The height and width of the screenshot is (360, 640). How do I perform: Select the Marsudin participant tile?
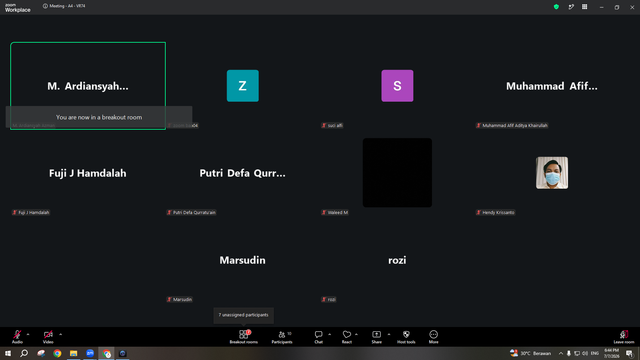[242, 260]
